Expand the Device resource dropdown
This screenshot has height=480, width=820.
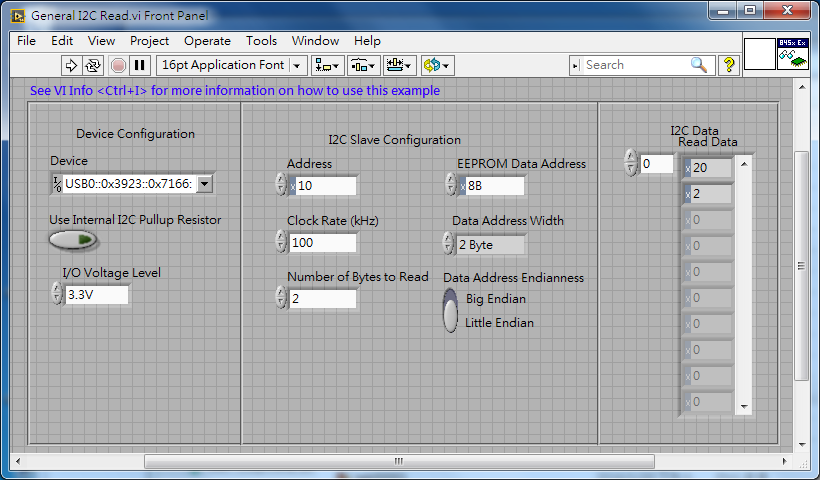204,184
